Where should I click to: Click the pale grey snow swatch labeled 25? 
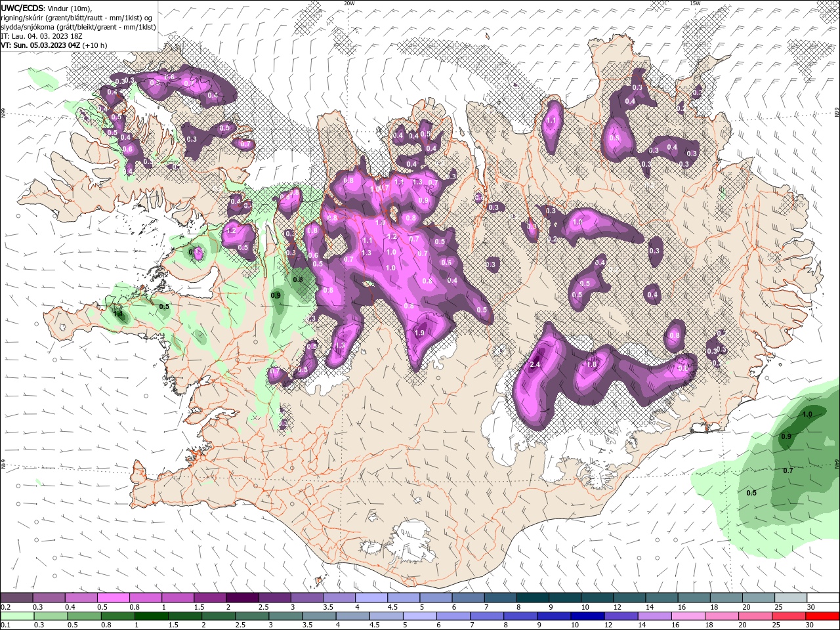tap(790, 598)
